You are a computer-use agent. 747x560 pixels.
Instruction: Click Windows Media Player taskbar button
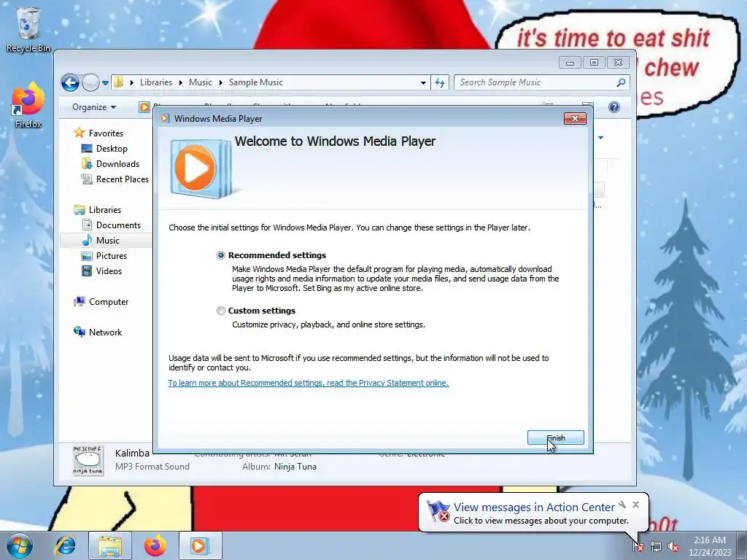(200, 546)
